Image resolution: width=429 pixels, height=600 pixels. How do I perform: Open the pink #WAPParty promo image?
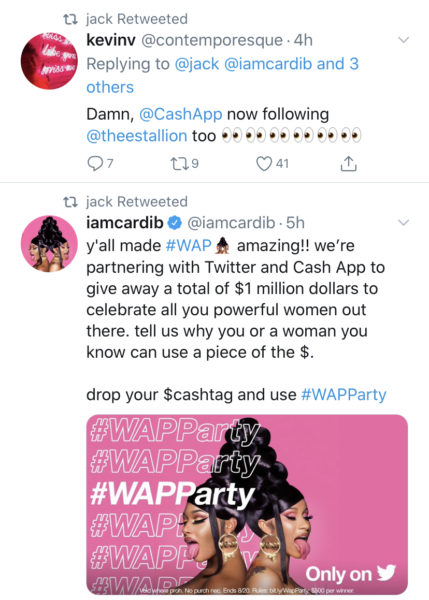[x=247, y=504]
